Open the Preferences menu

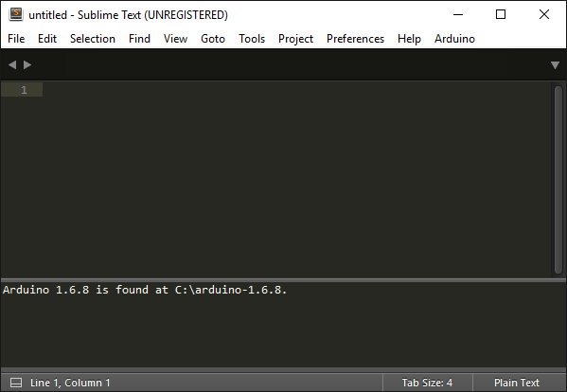(x=356, y=39)
